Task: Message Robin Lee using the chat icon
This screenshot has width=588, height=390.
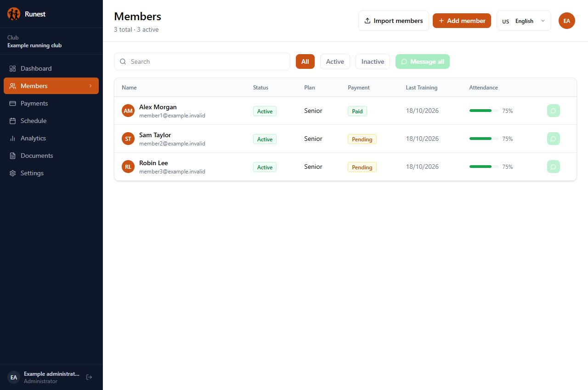Action: point(554,167)
